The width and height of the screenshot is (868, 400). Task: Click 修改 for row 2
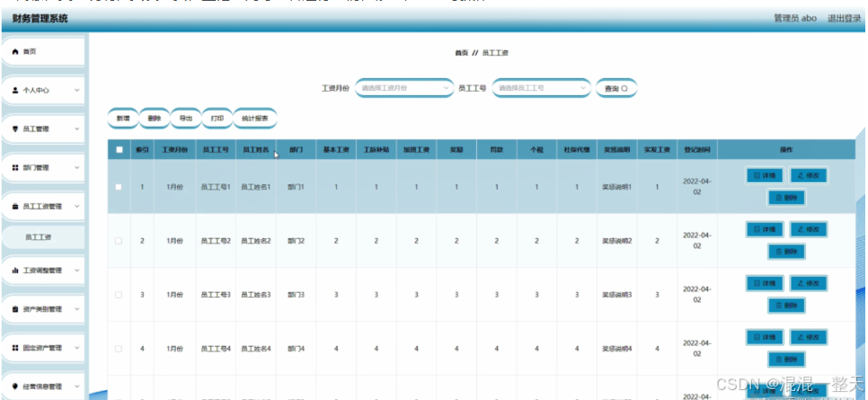click(808, 229)
